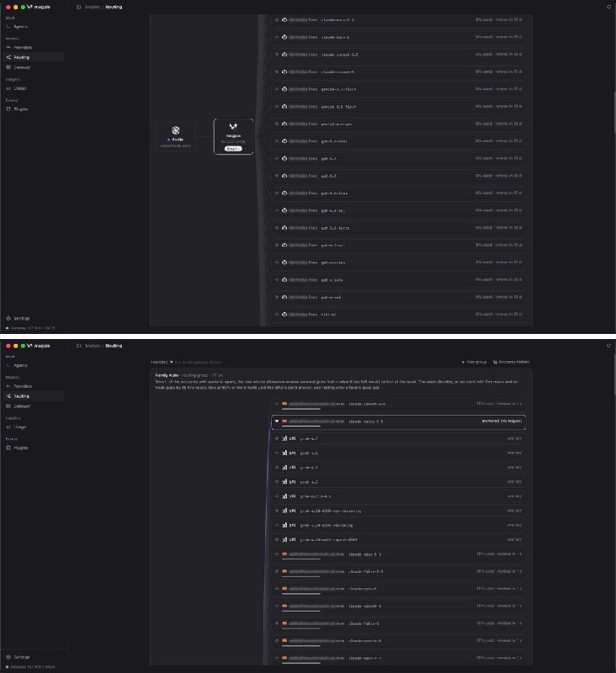Click the Settings gear icon in bottom window
The width and height of the screenshot is (616, 673).
click(x=8, y=657)
